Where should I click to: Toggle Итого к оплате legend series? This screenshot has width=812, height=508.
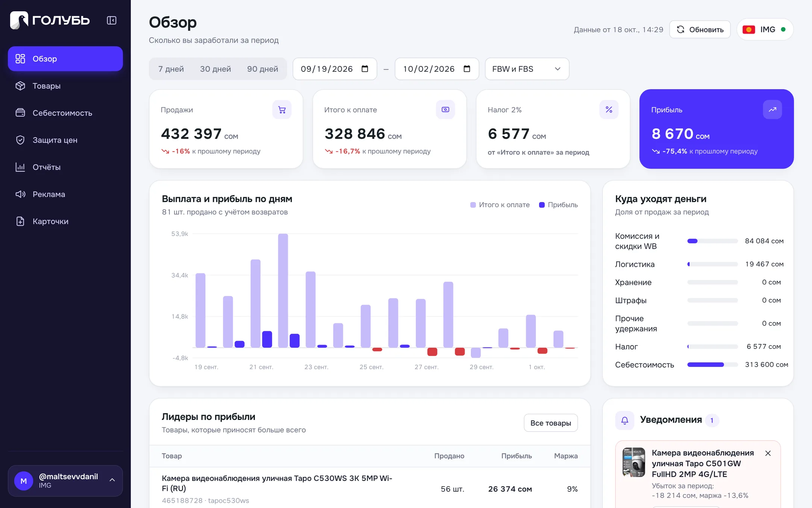click(500, 205)
